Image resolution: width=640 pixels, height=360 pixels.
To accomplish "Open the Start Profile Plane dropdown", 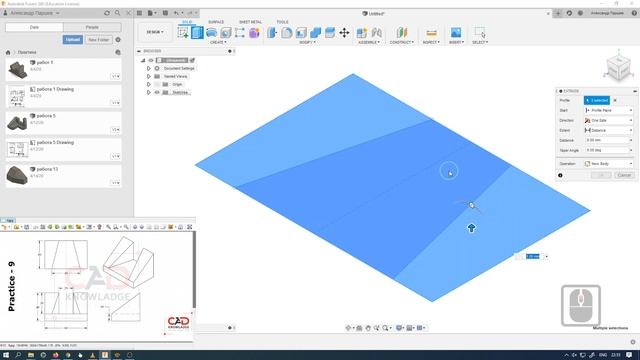I will click(608, 110).
